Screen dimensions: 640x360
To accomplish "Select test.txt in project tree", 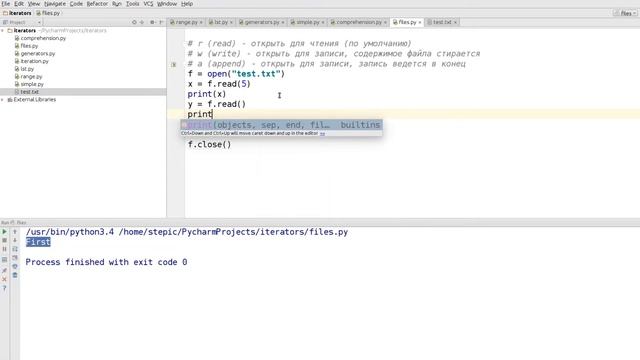I will coord(27,92).
